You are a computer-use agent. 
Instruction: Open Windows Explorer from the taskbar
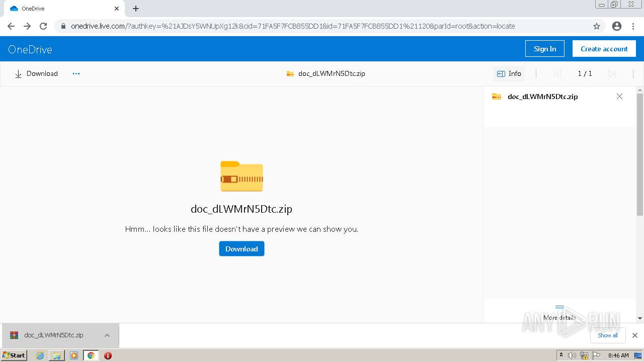point(57,355)
